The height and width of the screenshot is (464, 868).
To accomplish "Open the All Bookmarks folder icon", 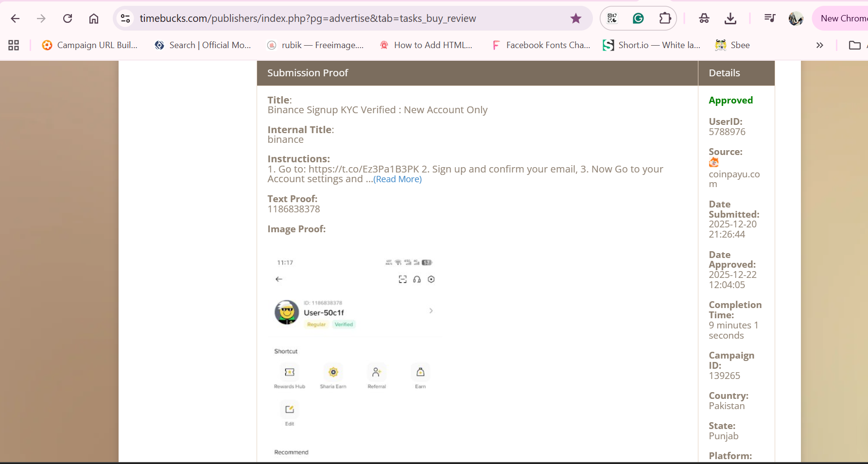I will [855, 45].
